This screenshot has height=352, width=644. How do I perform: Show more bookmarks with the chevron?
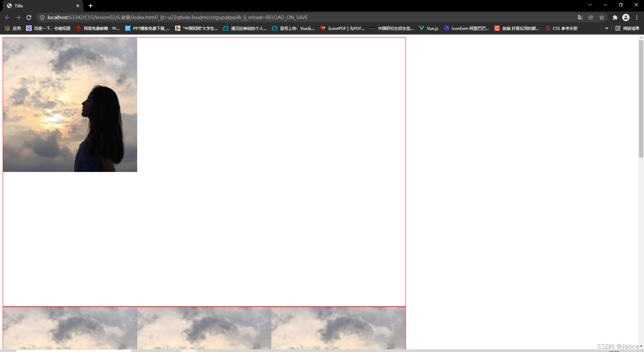pos(606,28)
